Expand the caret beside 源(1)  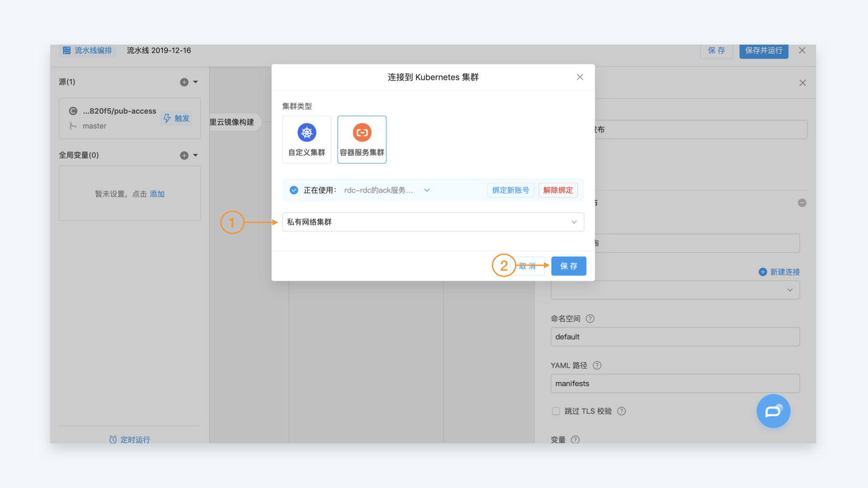[196, 82]
